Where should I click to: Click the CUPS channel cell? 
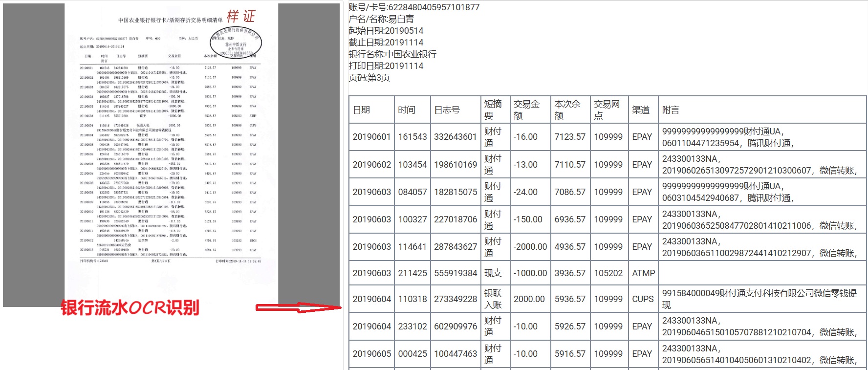[643, 299]
